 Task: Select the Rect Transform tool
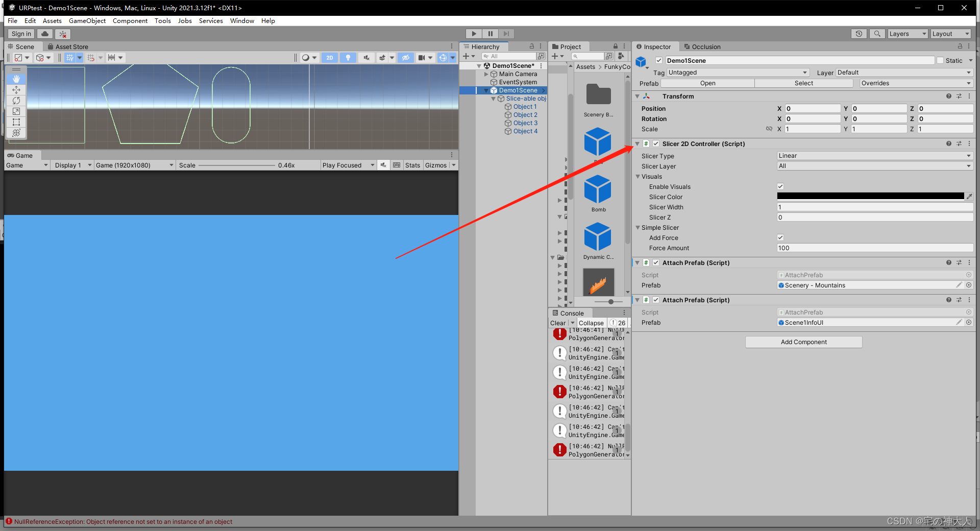click(16, 122)
